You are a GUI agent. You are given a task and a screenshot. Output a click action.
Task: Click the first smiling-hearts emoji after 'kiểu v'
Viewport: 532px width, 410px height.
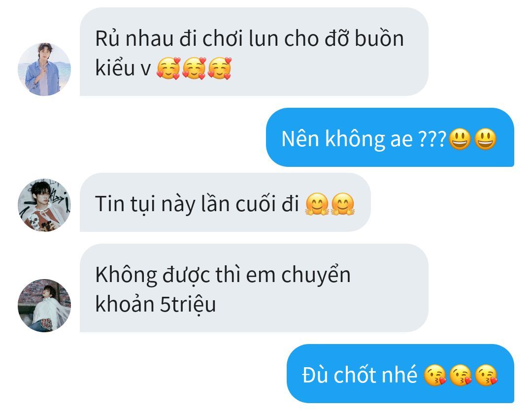click(x=168, y=68)
